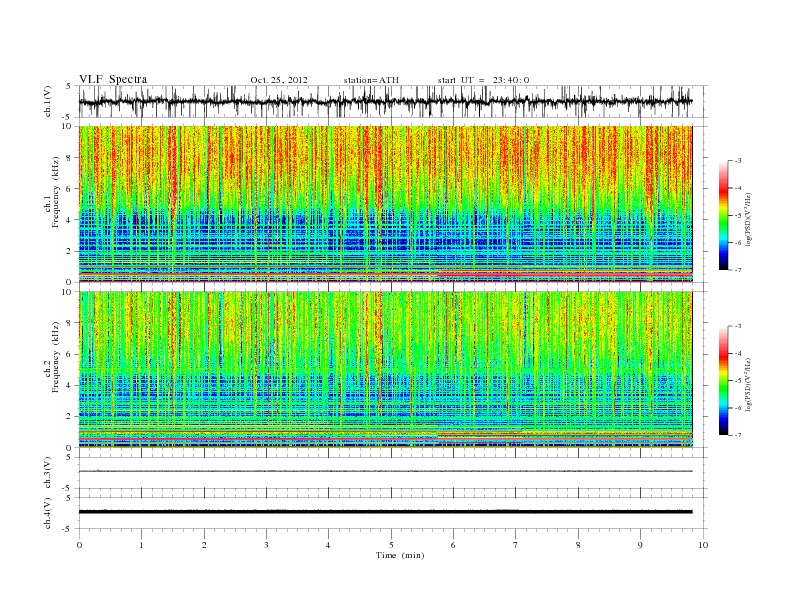Click the "1" tick on the time axis
The height and width of the screenshot is (612, 792).
click(141, 545)
